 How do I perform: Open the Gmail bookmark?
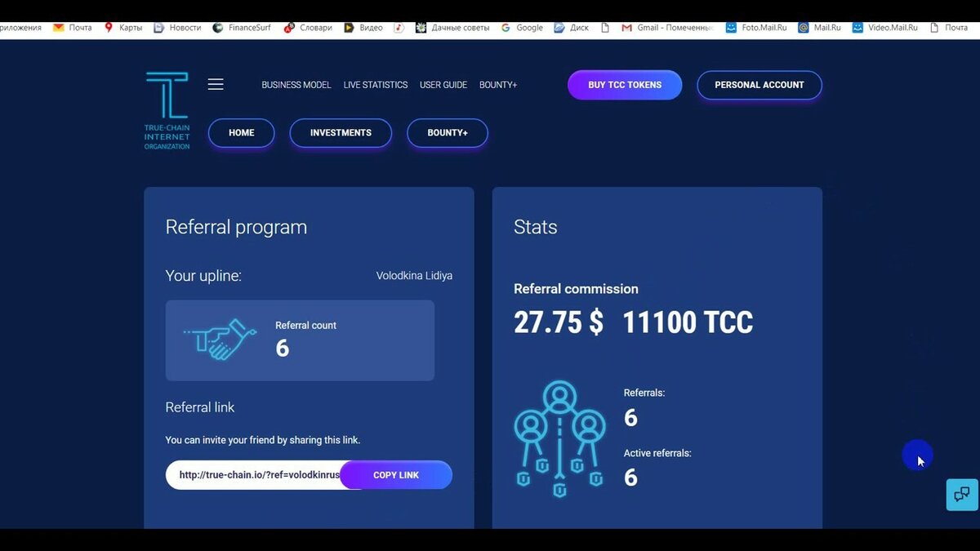[x=667, y=27]
